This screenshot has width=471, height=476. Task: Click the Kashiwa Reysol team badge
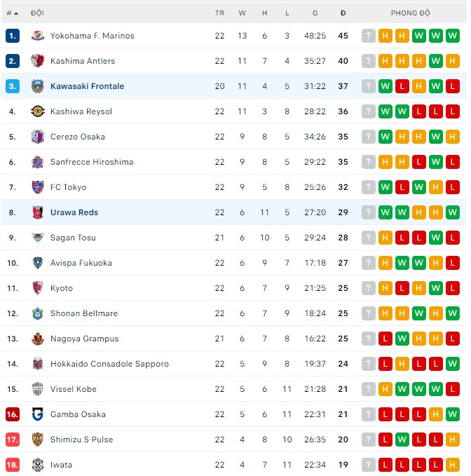pos(37,111)
